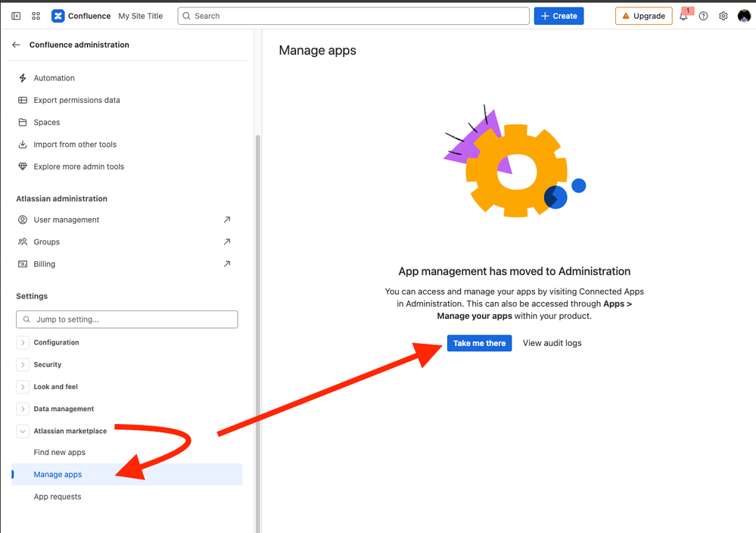756x533 pixels.
Task: Open Groups administration link
Action: click(x=47, y=242)
